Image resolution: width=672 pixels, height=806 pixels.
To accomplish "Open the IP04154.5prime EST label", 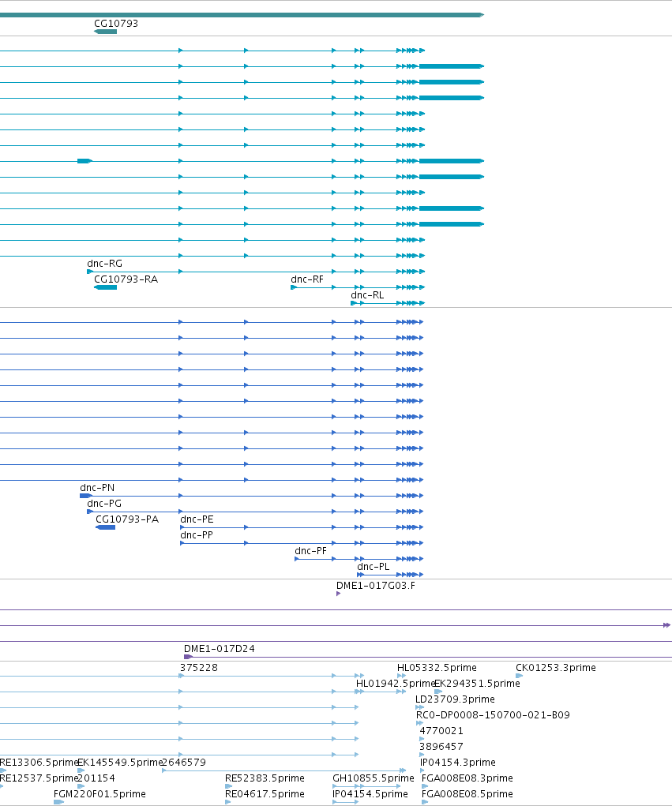I will click(370, 794).
